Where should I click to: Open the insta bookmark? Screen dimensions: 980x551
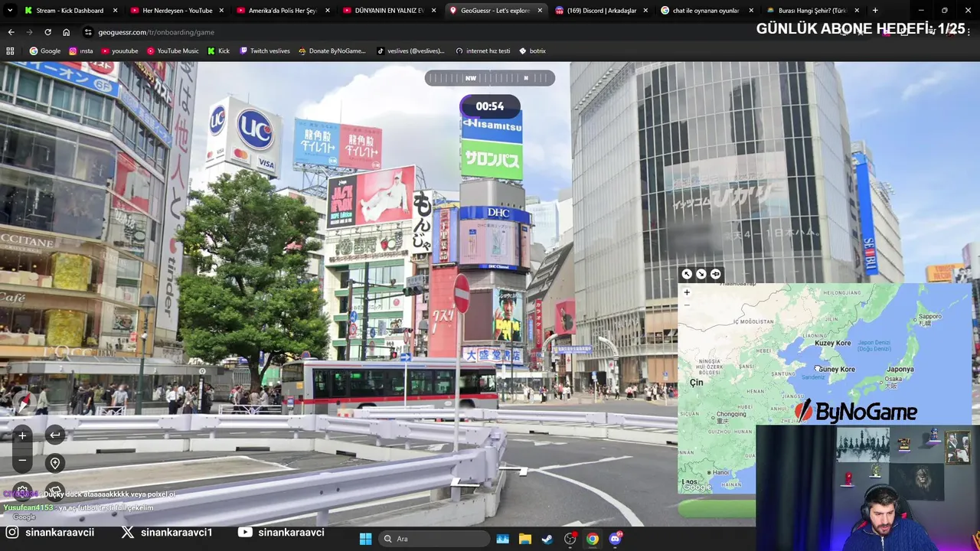[x=80, y=51]
